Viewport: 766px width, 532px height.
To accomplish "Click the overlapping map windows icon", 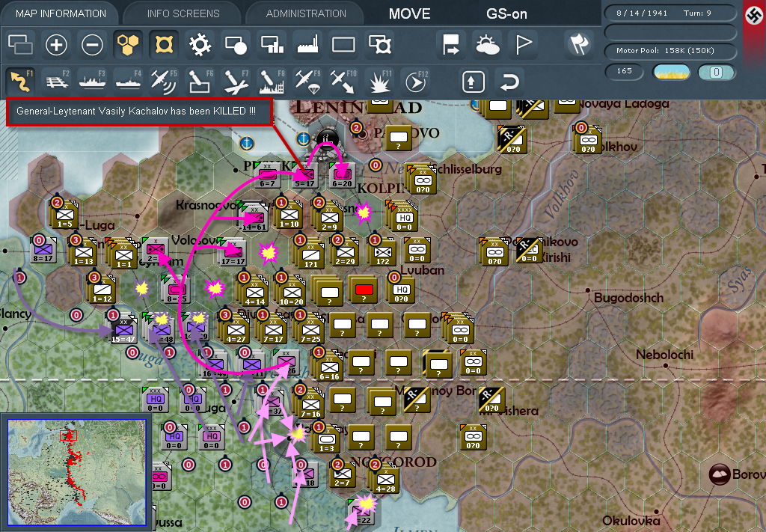I will pyautogui.click(x=20, y=45).
